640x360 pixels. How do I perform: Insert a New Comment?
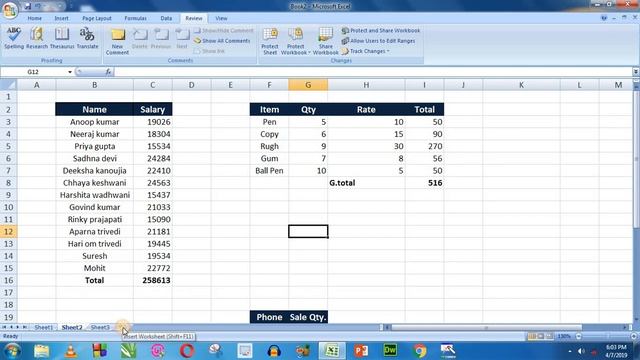point(118,41)
